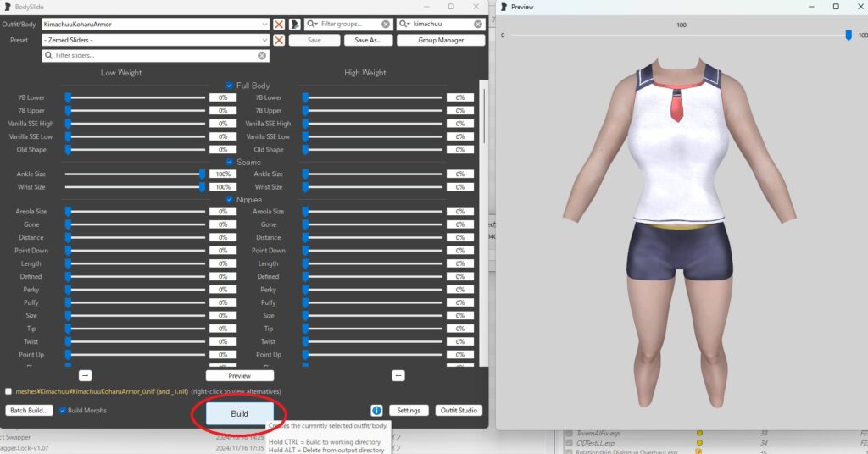Clear the kimachuu outfit filter text

click(x=478, y=25)
